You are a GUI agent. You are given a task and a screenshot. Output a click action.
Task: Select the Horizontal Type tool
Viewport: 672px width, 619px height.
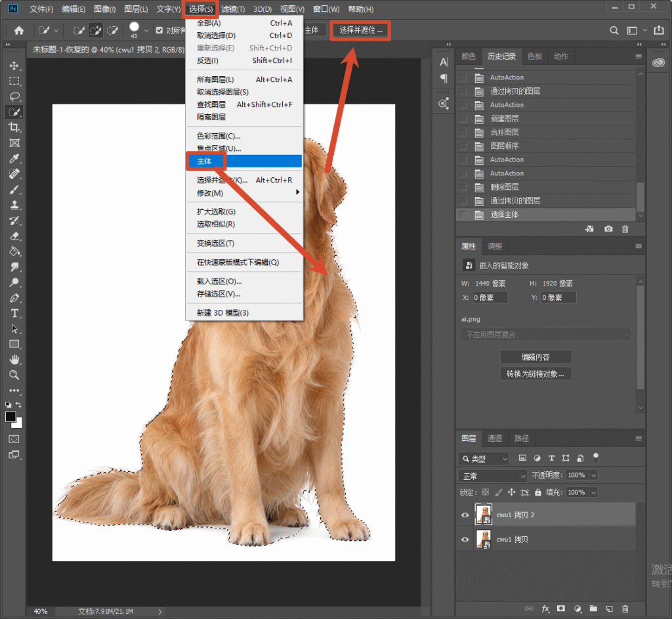tap(14, 313)
